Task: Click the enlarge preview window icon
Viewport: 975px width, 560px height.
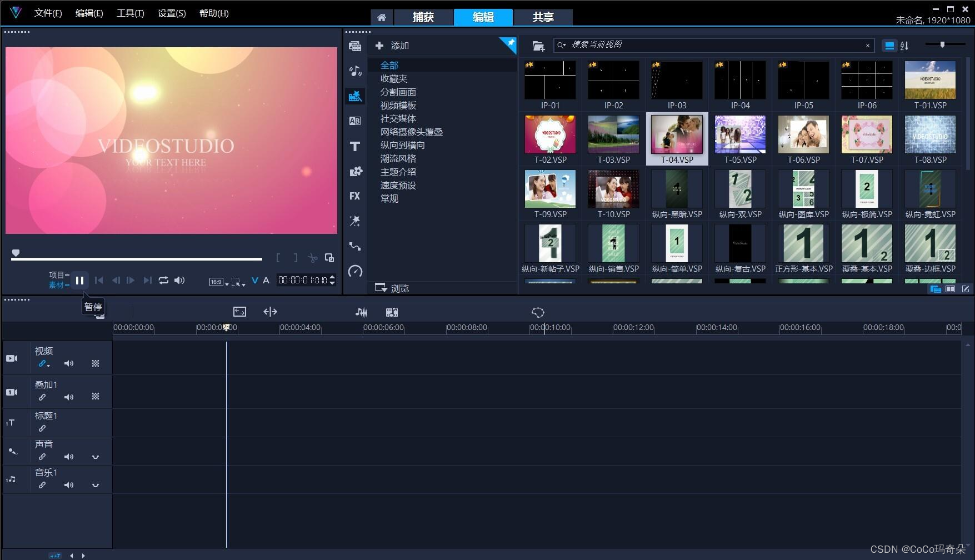Action: point(329,258)
